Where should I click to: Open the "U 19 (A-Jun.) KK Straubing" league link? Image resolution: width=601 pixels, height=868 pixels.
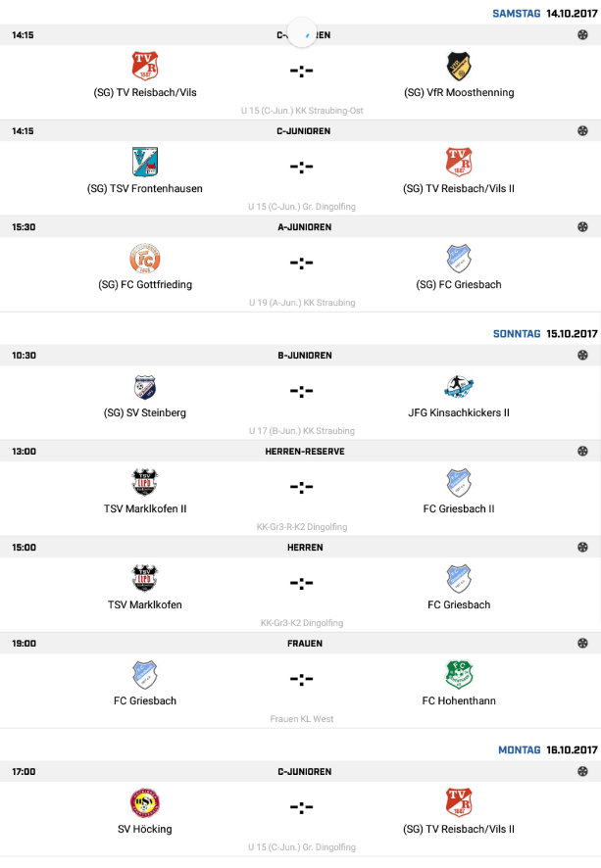[x=302, y=304]
